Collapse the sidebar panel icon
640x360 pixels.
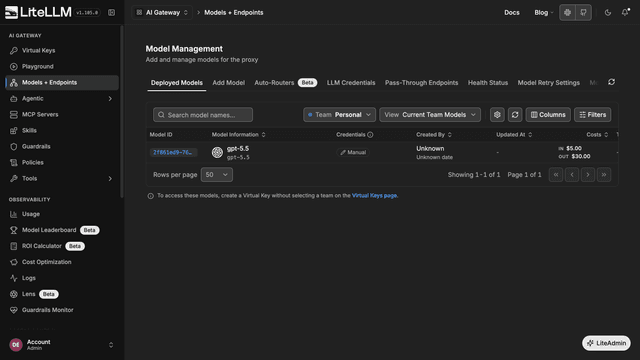click(111, 13)
